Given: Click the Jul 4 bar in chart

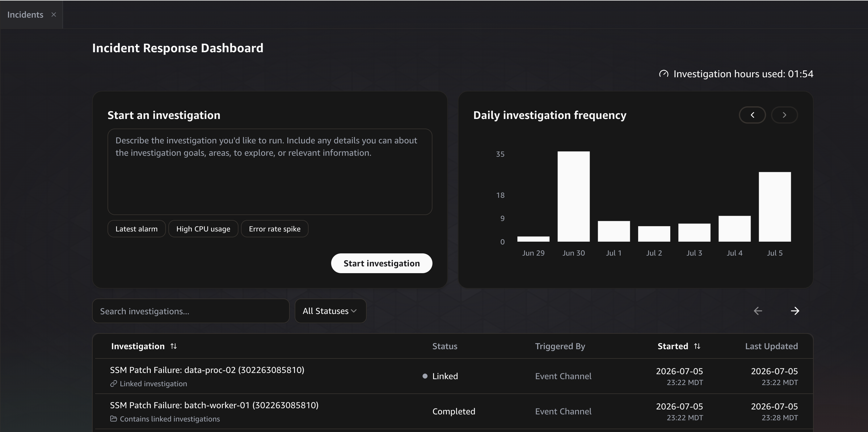Looking at the screenshot, I should click(735, 229).
